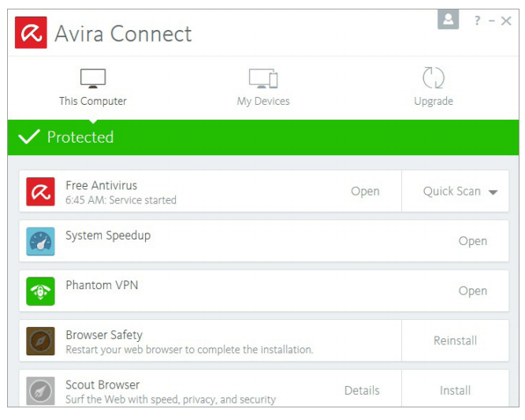Image resolution: width=525 pixels, height=420 pixels.
Task: Click the Phantom VPN title text
Action: point(102,285)
